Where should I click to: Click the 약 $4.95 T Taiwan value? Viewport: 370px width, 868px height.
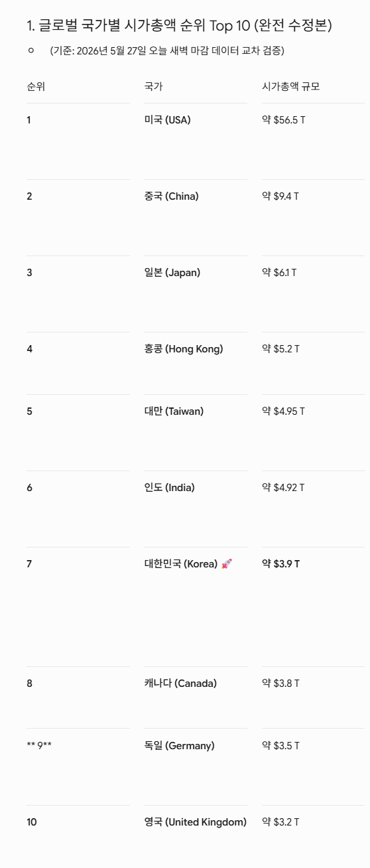284,411
